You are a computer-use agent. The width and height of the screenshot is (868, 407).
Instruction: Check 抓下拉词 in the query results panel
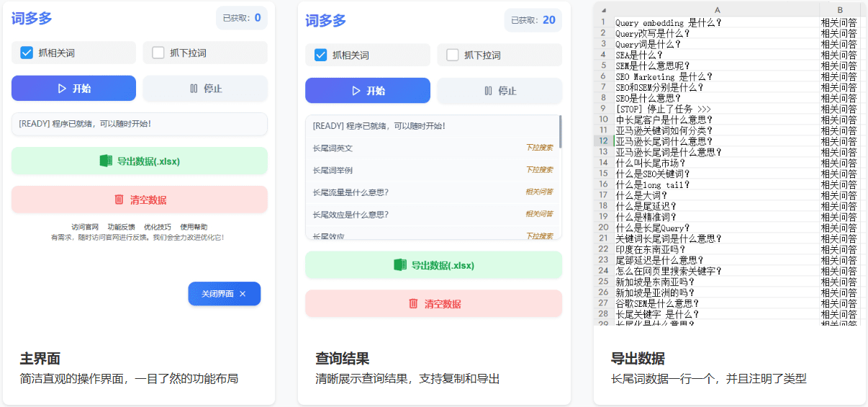453,55
